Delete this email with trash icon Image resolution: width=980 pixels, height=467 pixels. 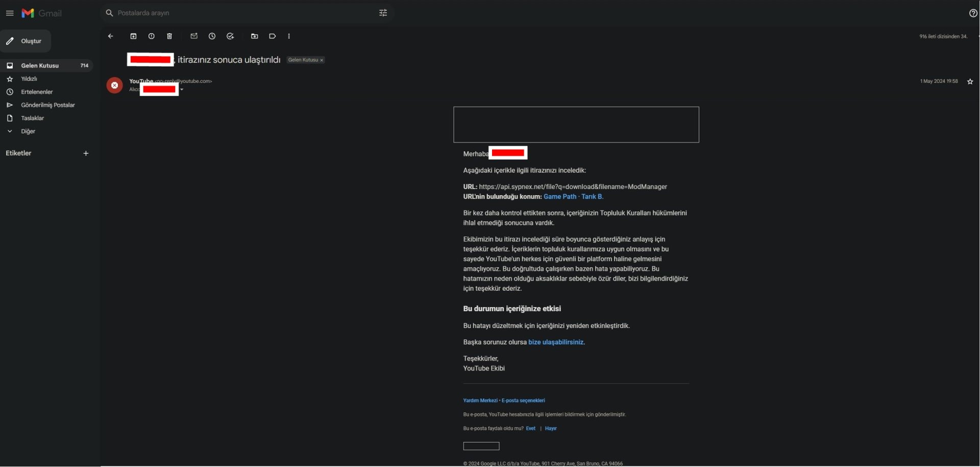click(169, 36)
